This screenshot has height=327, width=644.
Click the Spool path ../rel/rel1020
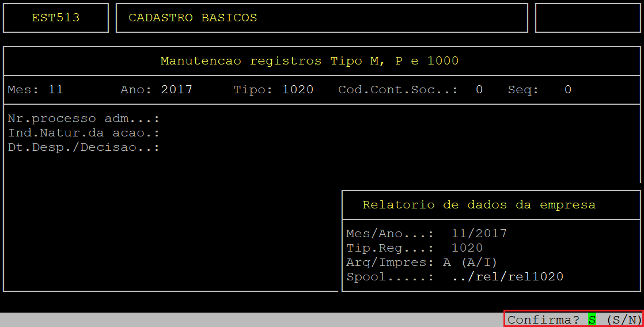(507, 277)
